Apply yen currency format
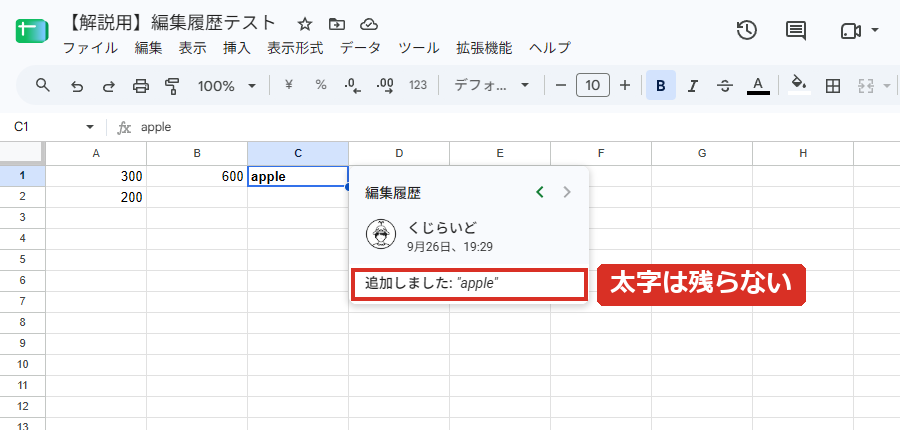900x430 pixels. coord(289,85)
